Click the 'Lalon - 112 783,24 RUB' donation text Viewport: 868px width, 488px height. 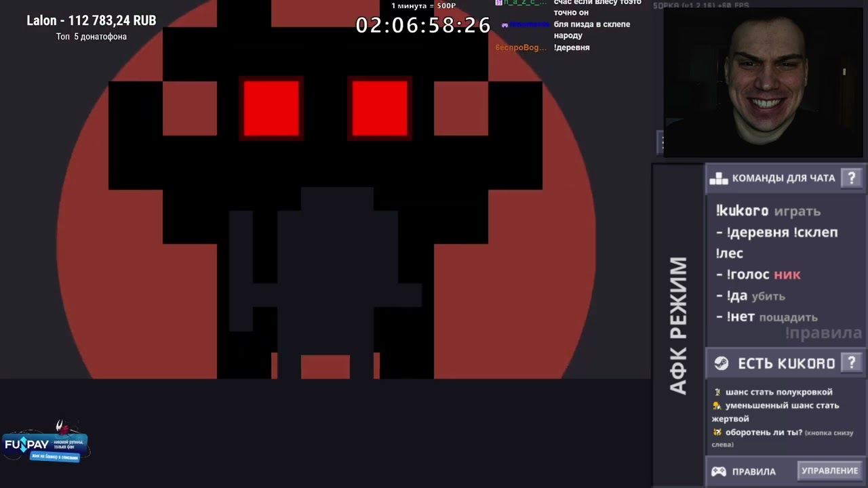pos(92,20)
